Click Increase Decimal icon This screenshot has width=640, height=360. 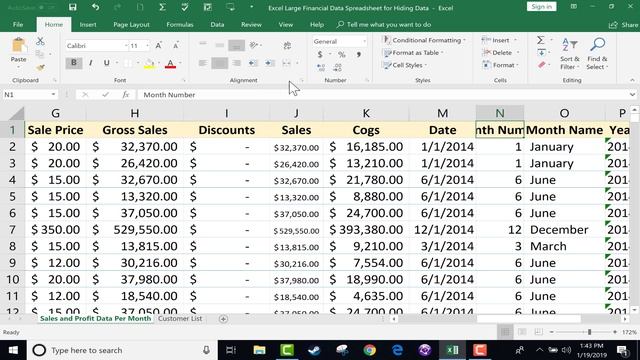pos(321,67)
